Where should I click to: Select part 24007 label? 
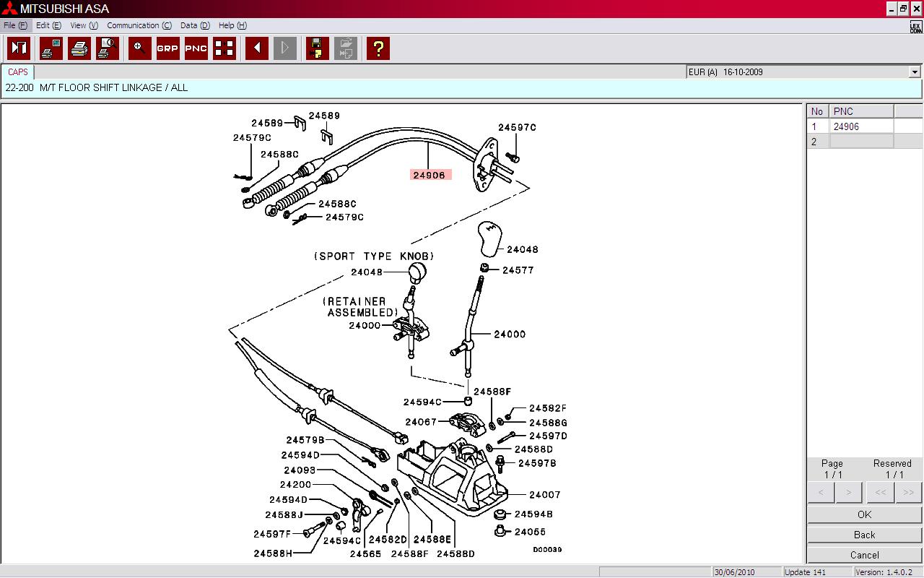point(545,495)
